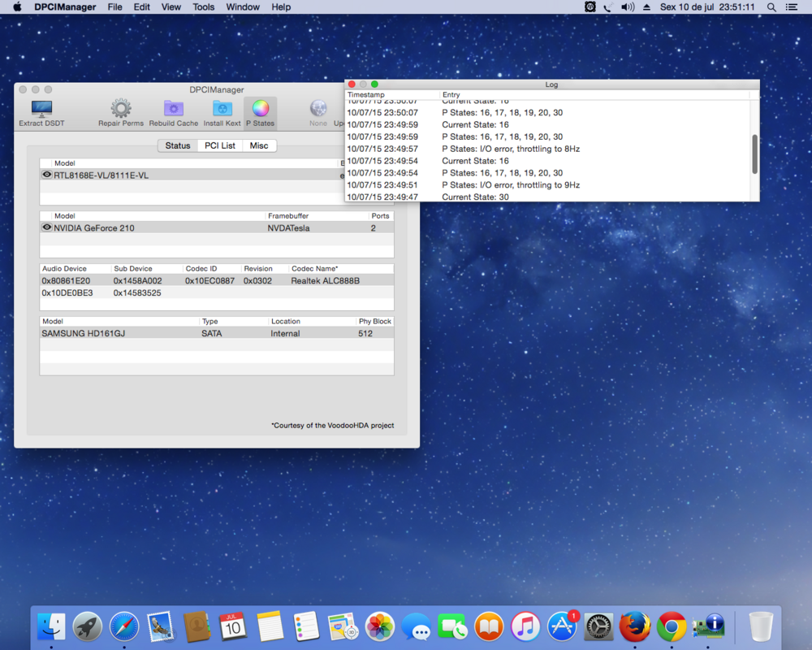Open DPCIManager icon in the Dock
This screenshot has width=812, height=650.
tap(708, 626)
